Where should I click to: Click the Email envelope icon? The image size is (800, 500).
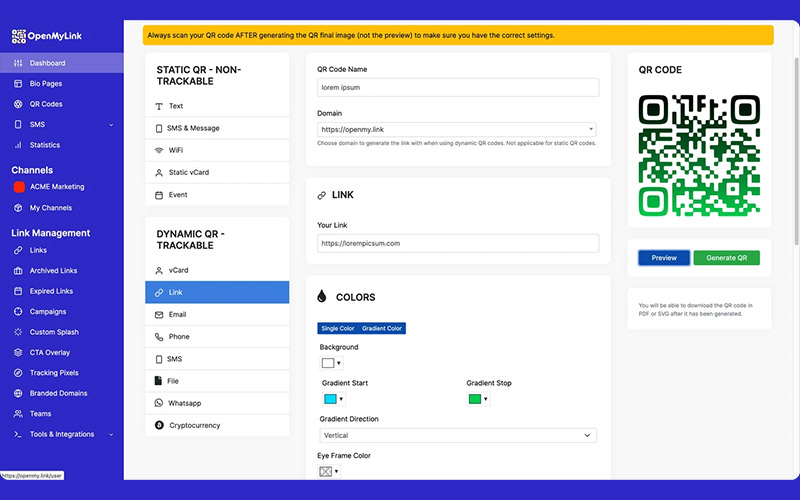coord(159,315)
